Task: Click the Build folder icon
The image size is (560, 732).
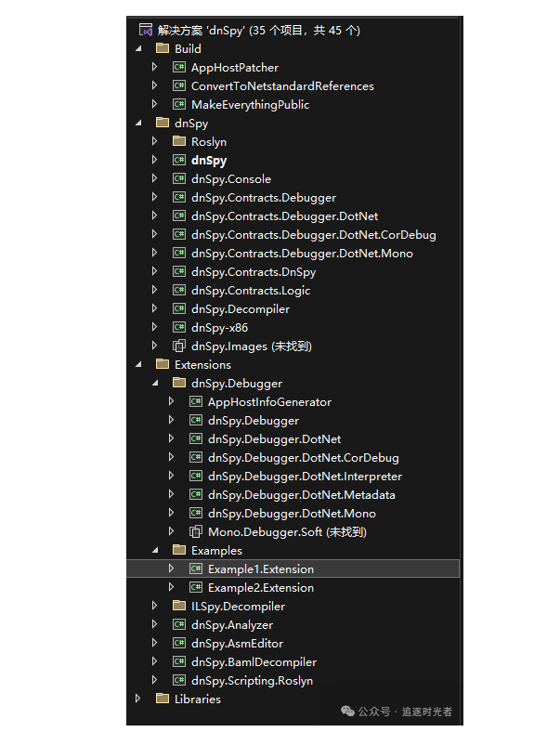Action: click(163, 48)
